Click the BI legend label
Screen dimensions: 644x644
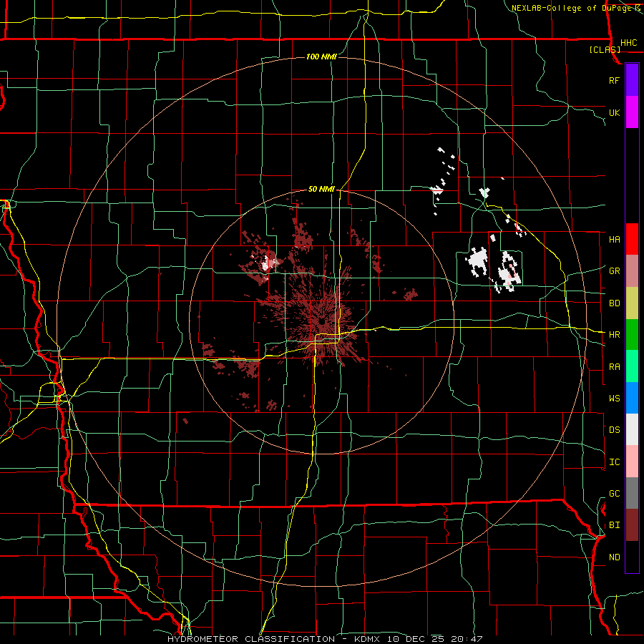coord(614,525)
